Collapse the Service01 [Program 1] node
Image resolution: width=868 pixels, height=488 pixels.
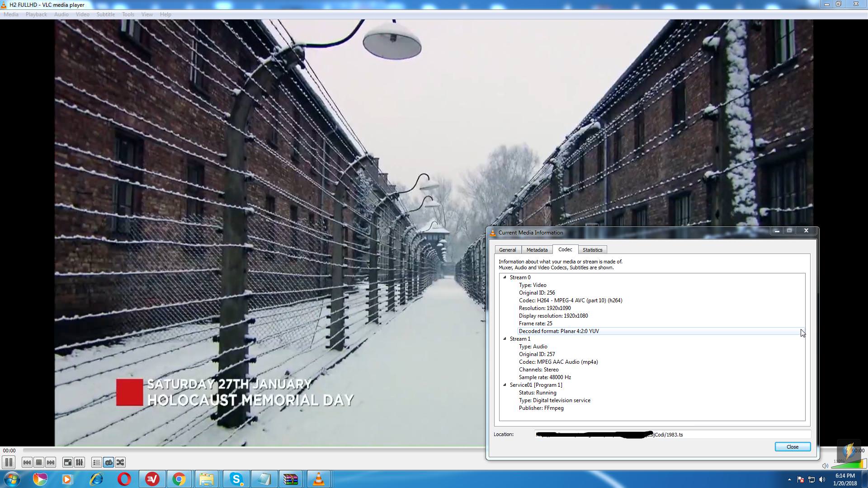505,385
